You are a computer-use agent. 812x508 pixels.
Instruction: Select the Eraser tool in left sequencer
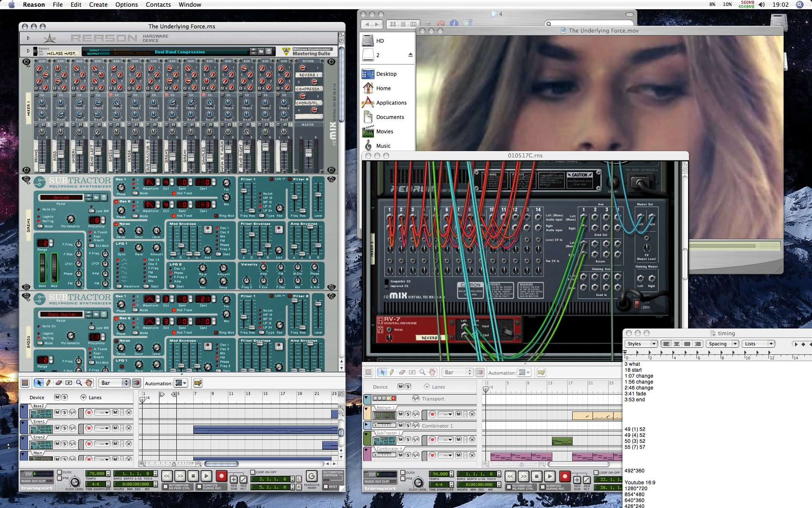(x=59, y=383)
